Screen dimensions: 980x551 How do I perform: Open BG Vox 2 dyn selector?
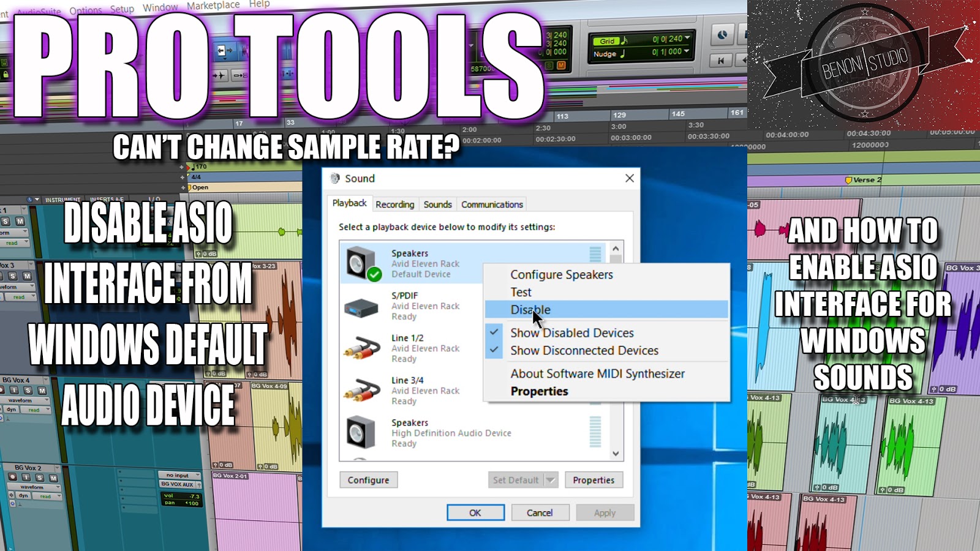click(23, 495)
